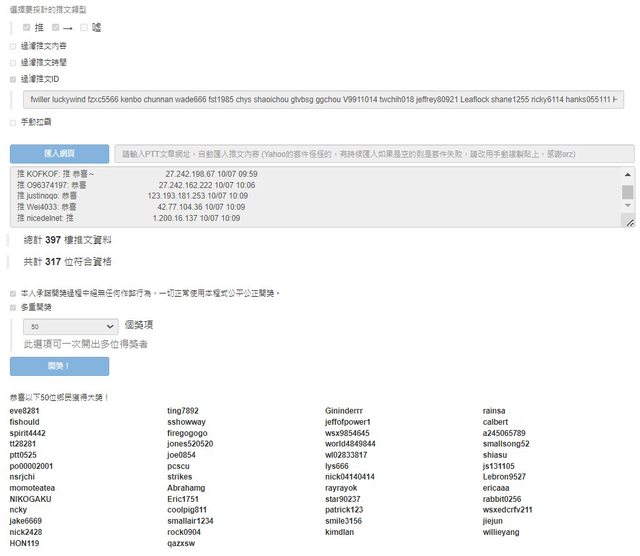Click the comments text area scrollbar thumb
Image resolution: width=640 pixels, height=556 pixels.
628,191
